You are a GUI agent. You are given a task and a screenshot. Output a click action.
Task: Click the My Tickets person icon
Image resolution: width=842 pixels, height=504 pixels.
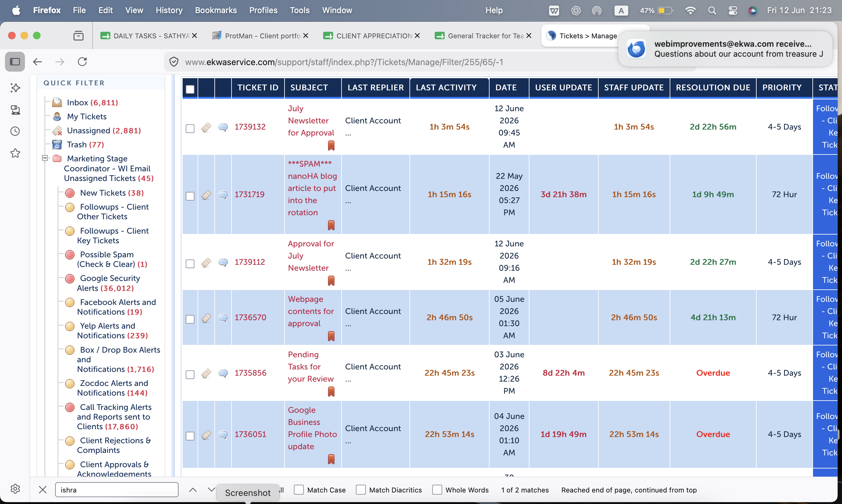click(x=57, y=116)
